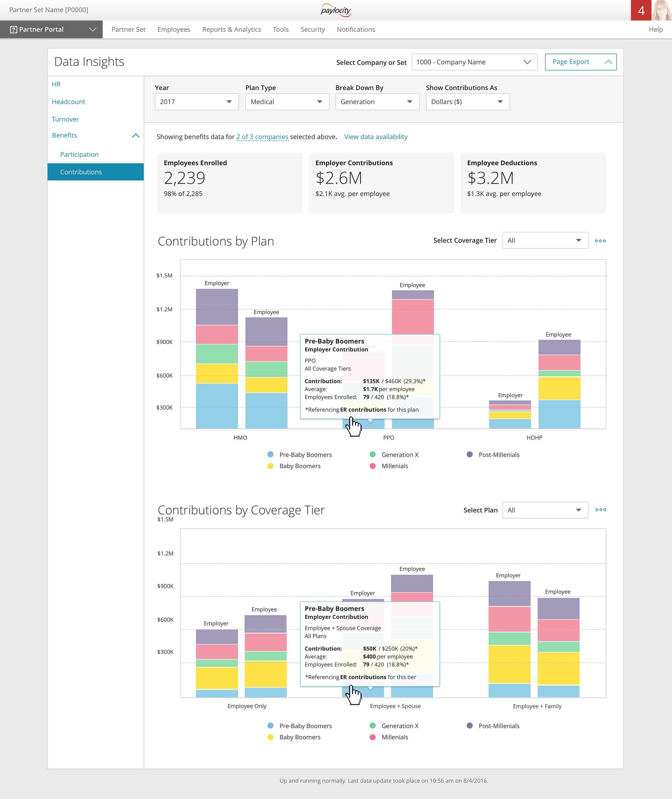Open Contributions by Coverage Tier more-options dots
Image resolution: width=672 pixels, height=799 pixels.
pyautogui.click(x=601, y=510)
